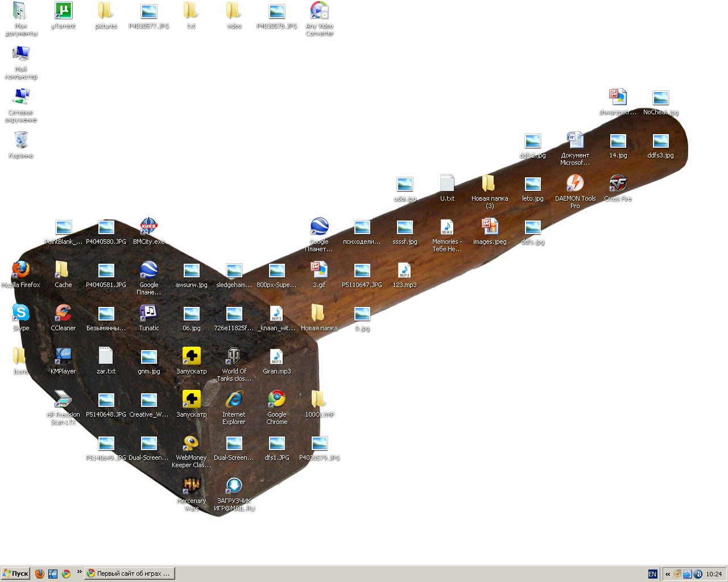Select the udar.jpg image file
728x582 pixels.
[x=404, y=188]
